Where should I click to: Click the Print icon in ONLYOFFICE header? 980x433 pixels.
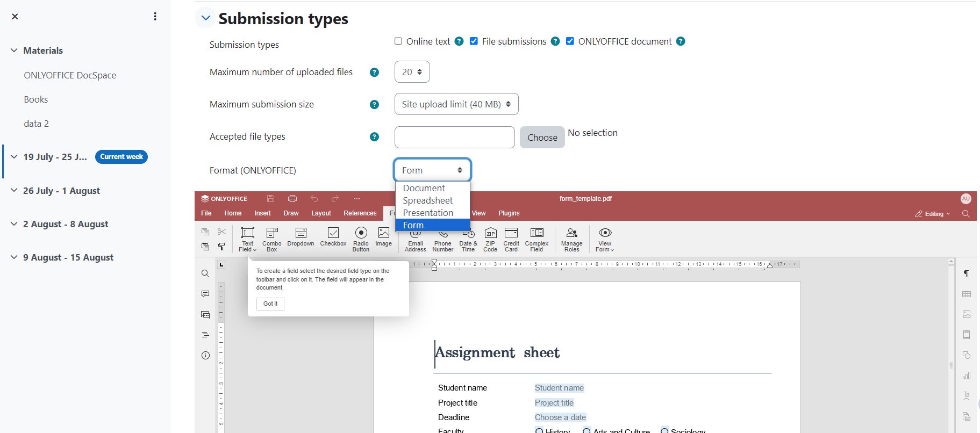point(292,199)
